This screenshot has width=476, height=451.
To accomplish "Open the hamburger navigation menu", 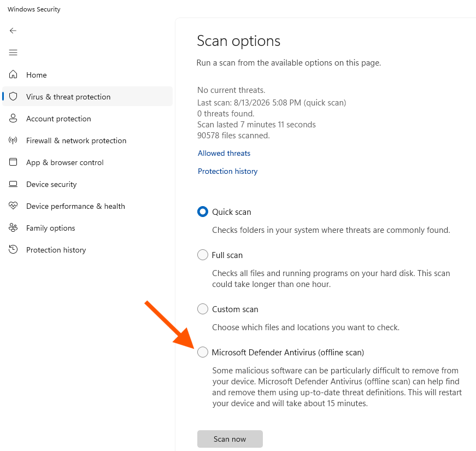I will 13,52.
